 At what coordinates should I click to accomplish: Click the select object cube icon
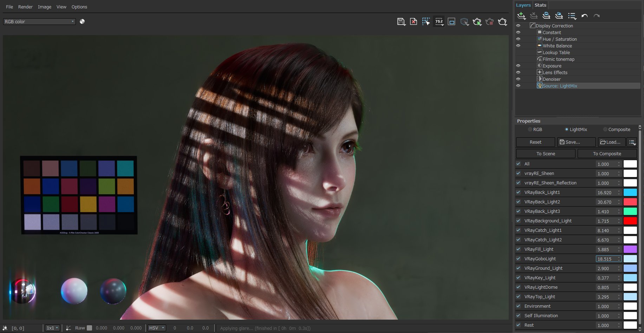(464, 22)
